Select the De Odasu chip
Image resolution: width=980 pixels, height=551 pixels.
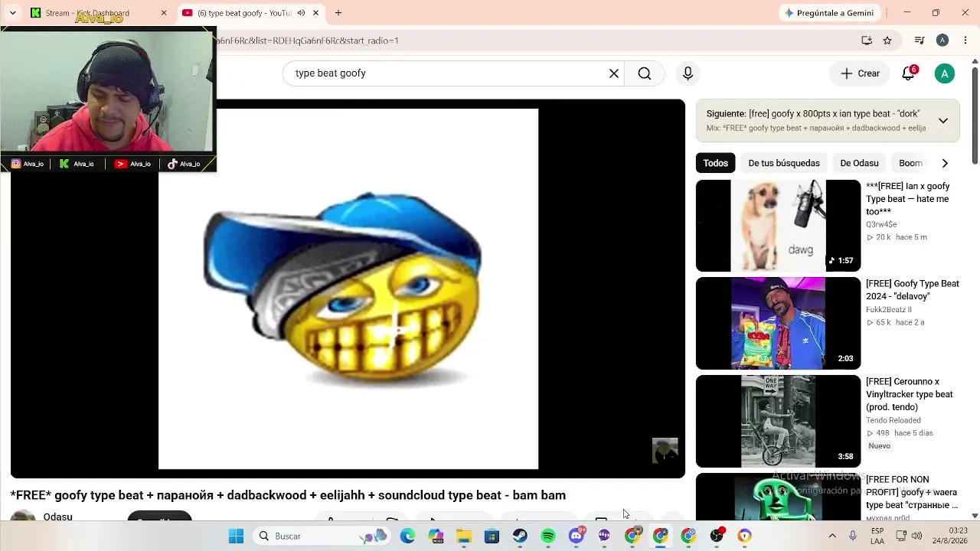coord(859,163)
